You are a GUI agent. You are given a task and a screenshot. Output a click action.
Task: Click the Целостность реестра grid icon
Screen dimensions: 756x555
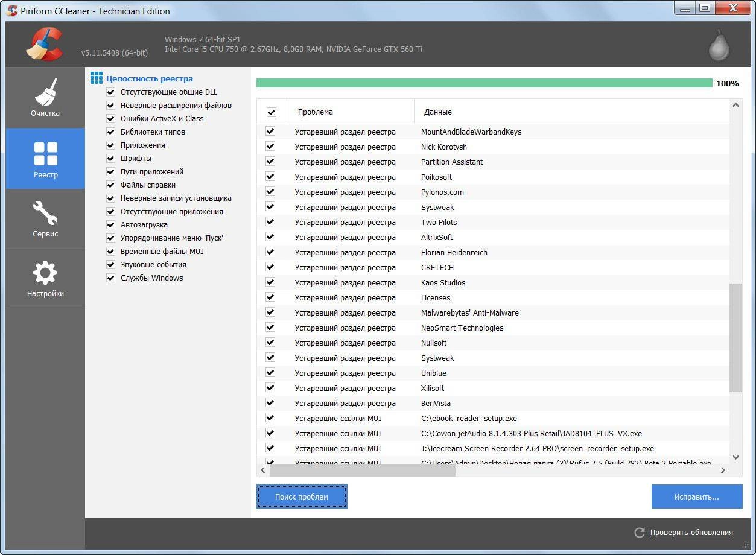(97, 78)
